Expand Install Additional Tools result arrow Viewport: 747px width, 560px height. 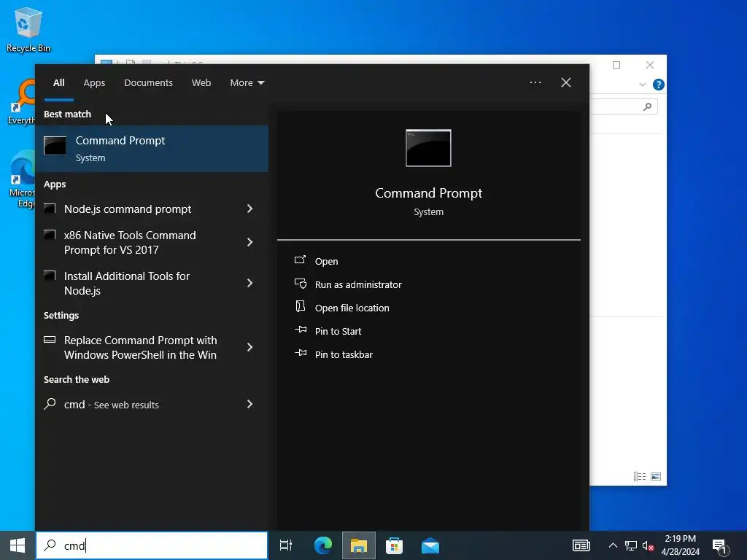(x=249, y=284)
